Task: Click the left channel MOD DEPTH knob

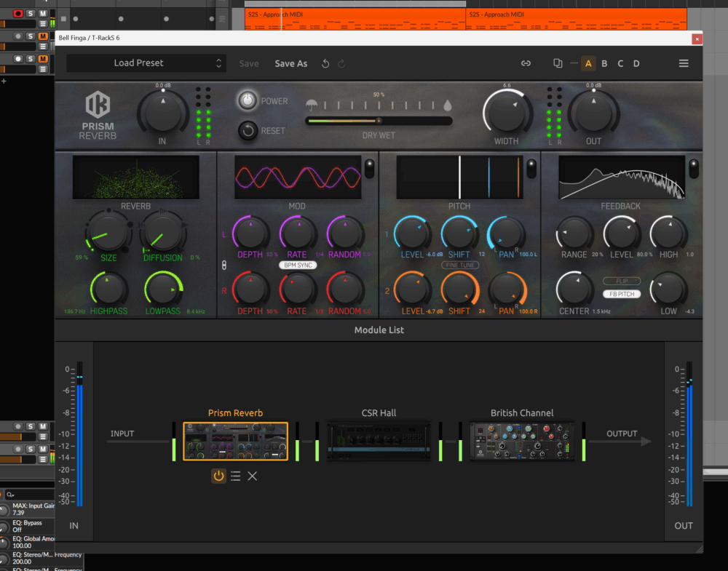Action: pos(250,233)
